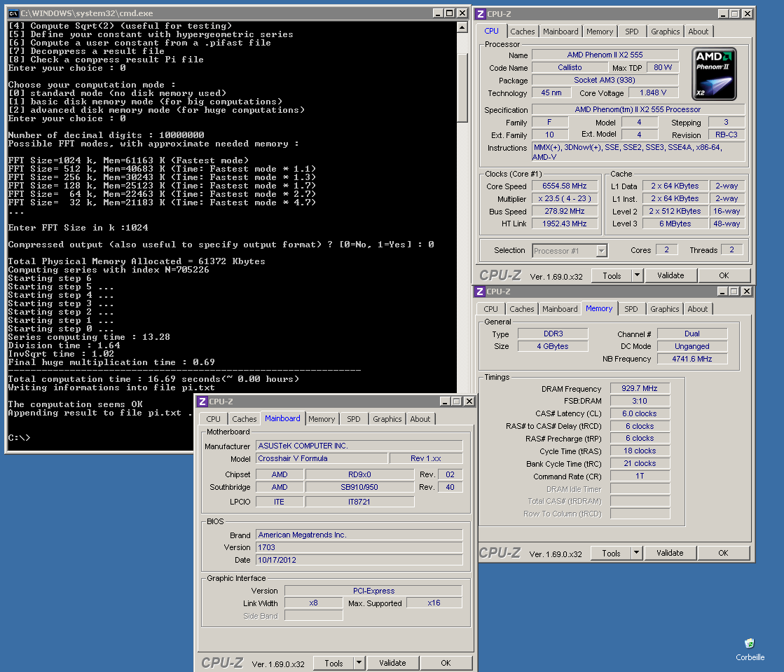The width and height of the screenshot is (784, 672).
Task: Select CPU tab in Memory window
Action: (x=490, y=309)
